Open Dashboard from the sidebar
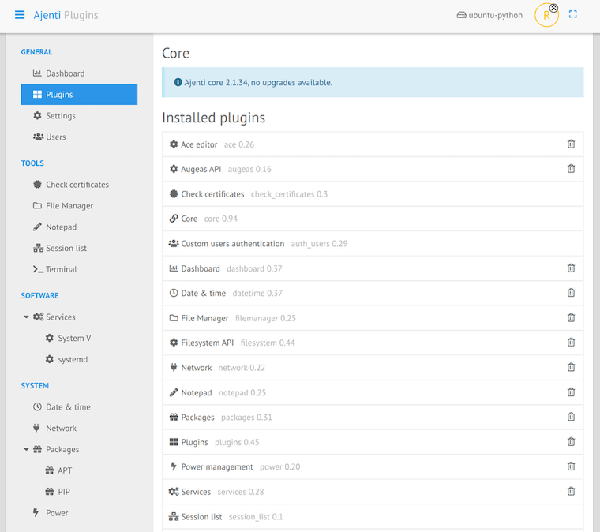 tap(64, 74)
